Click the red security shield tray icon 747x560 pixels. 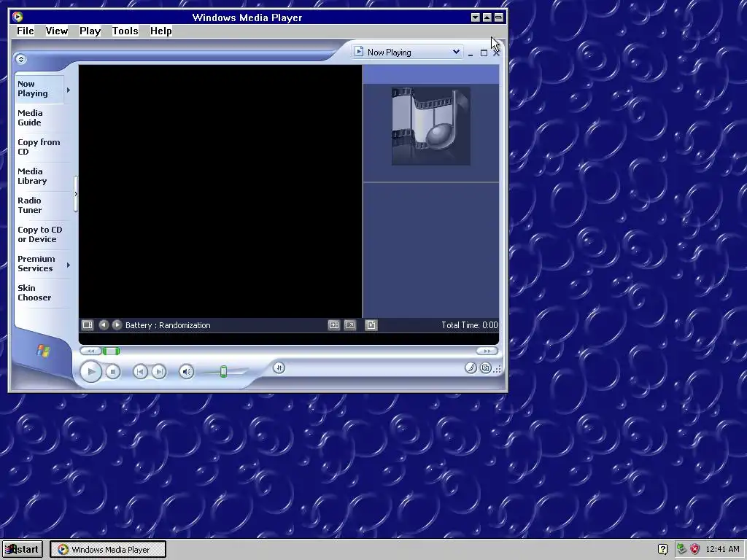click(x=695, y=549)
